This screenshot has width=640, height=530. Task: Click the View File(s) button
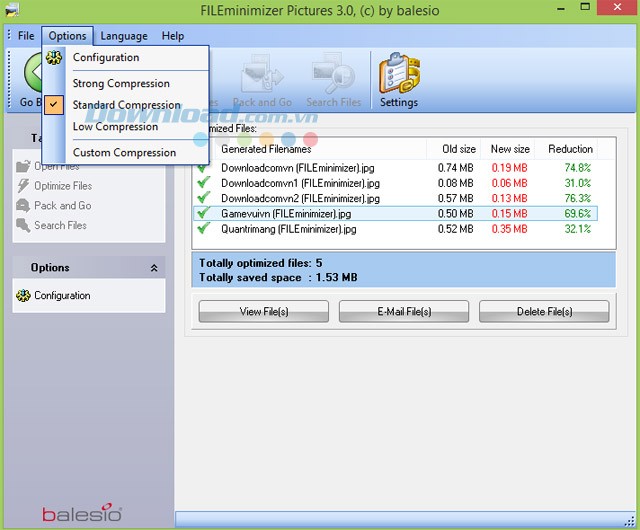coord(264,312)
